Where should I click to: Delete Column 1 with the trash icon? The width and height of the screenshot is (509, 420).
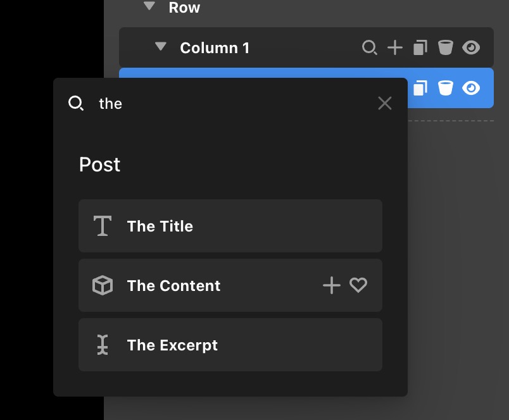coord(446,47)
